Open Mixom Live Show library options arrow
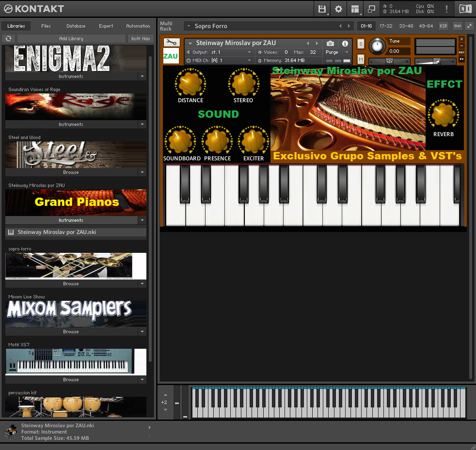The image size is (476, 450). point(142,332)
